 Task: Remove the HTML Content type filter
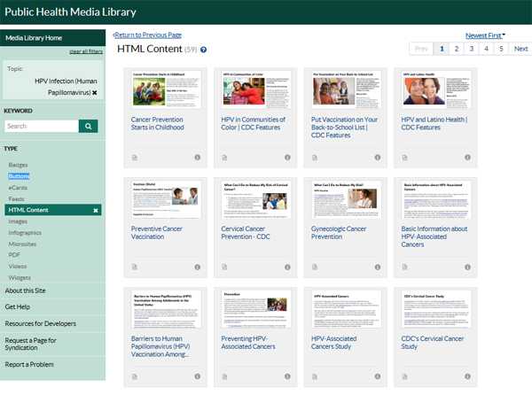(x=96, y=210)
